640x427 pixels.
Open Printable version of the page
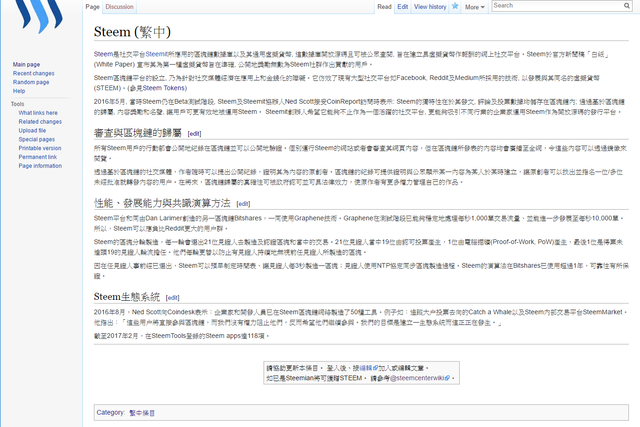coord(39,148)
